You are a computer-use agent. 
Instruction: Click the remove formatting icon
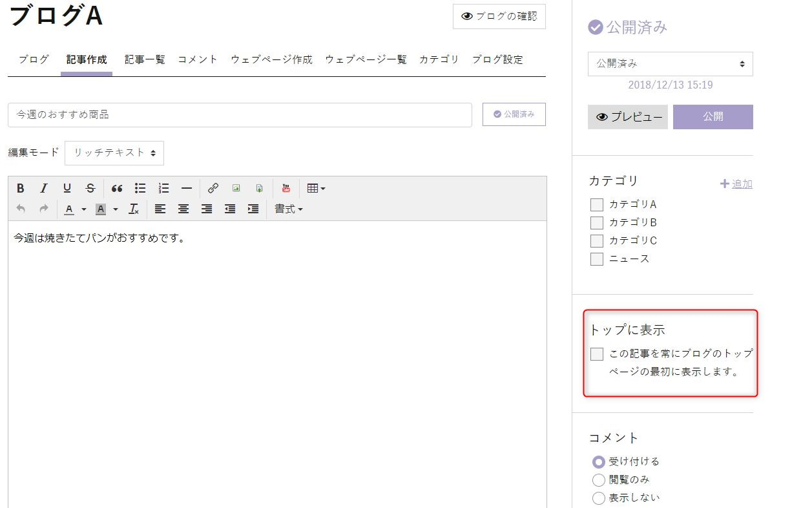tap(134, 209)
